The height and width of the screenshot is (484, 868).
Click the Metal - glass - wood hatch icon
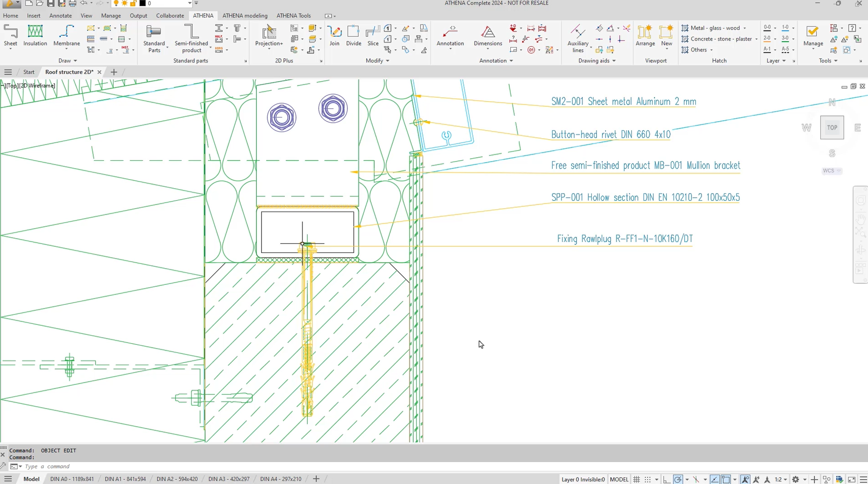[685, 28]
